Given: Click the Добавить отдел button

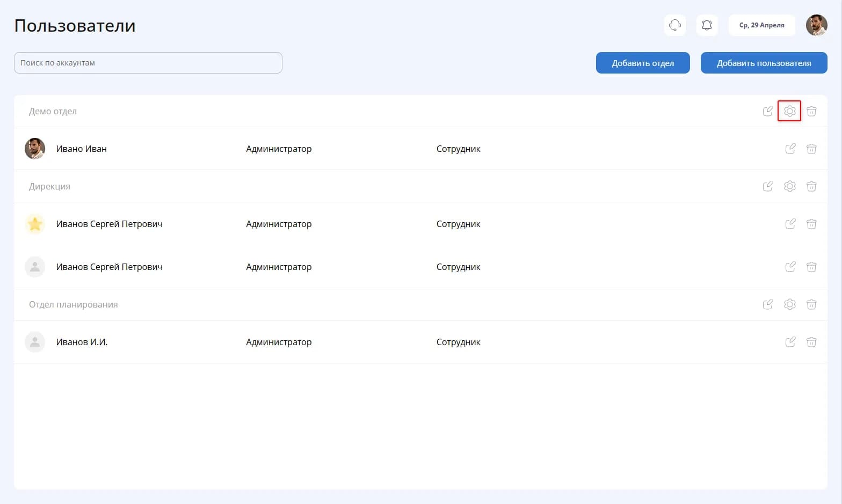Looking at the screenshot, I should pos(643,63).
